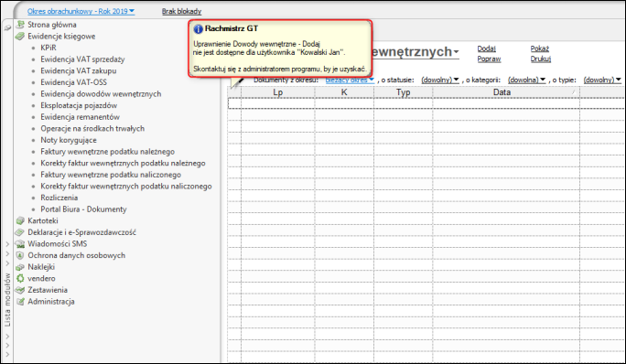Open Ewidencja VAT sprzedaży

[x=82, y=59]
